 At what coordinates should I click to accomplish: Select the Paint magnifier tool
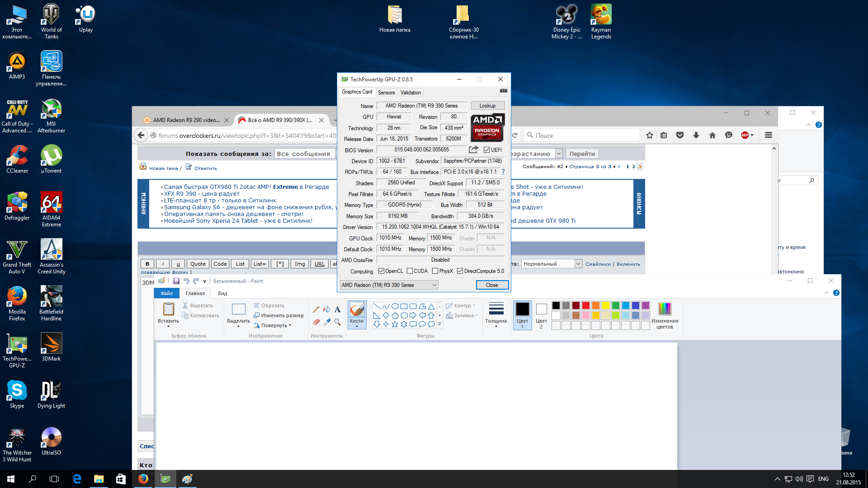(337, 322)
